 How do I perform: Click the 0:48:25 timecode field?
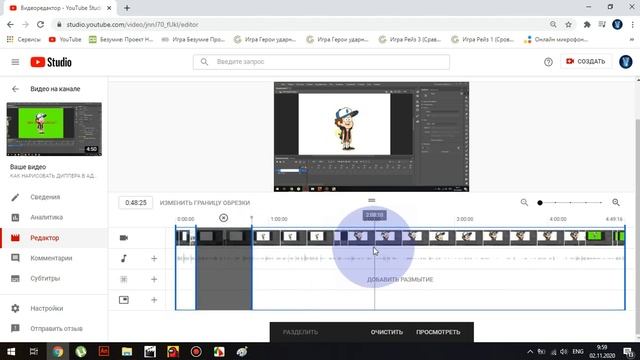(136, 202)
